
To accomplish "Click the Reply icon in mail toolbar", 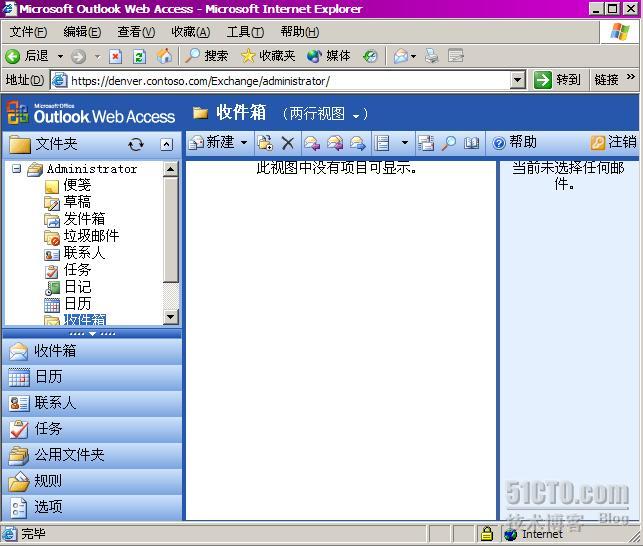I will [312, 143].
